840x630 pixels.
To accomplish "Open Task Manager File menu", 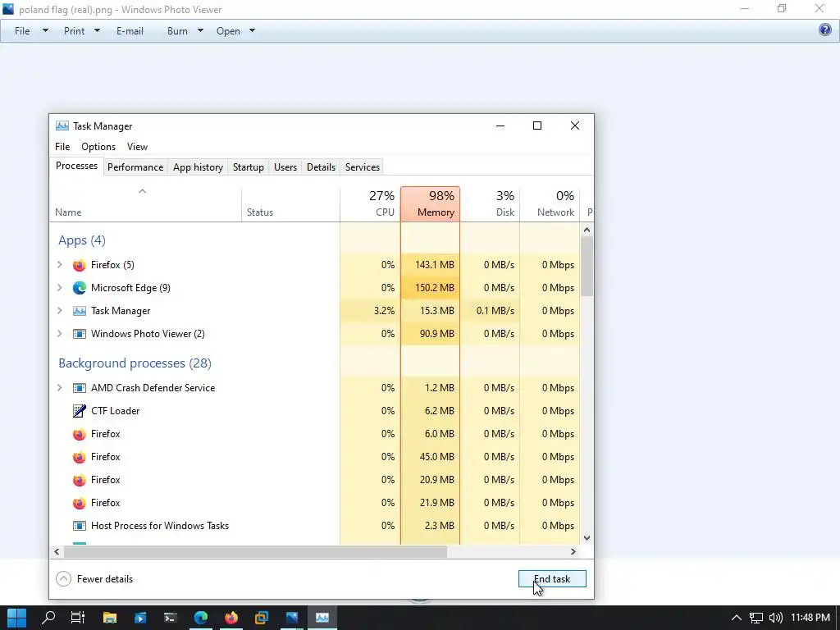I will tap(62, 147).
